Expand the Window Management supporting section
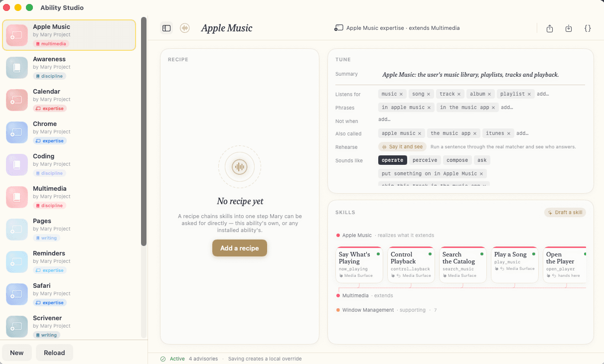The height and width of the screenshot is (364, 604). coord(386,310)
